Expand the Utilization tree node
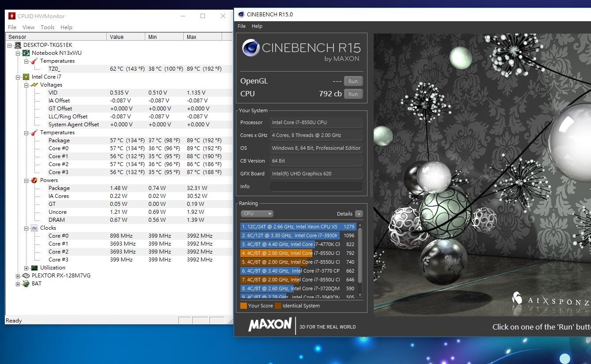591x364 pixels. (27, 268)
